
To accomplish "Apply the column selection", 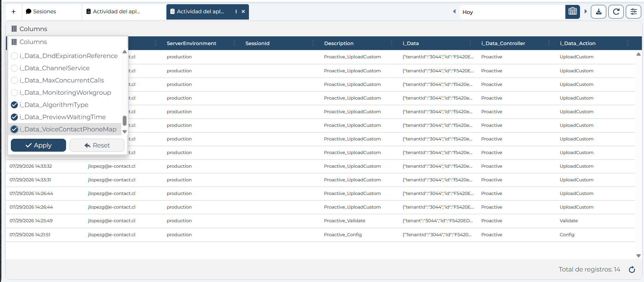I will (x=38, y=145).
